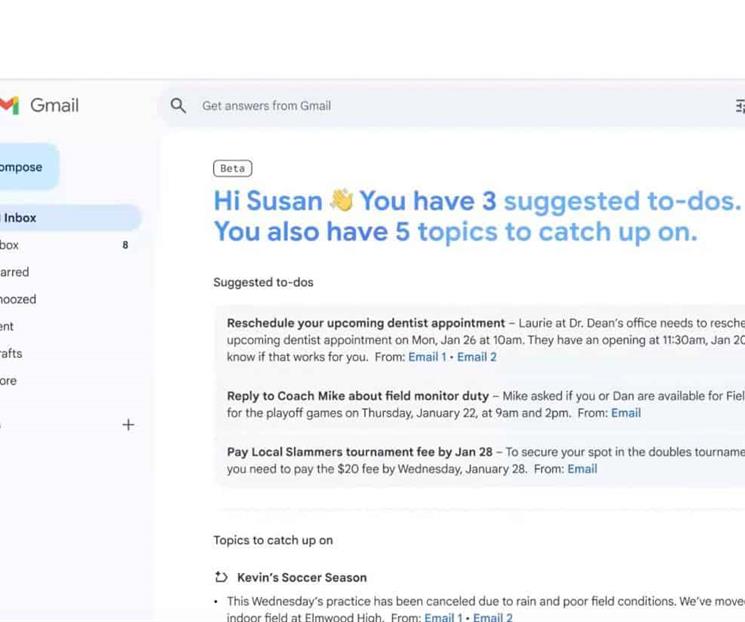Click the unread count 8 beside Inbox
The height and width of the screenshot is (622, 745).
coord(125,245)
